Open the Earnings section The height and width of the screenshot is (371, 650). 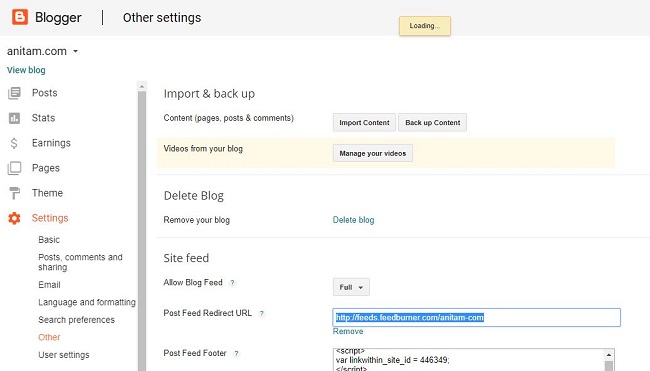point(51,143)
